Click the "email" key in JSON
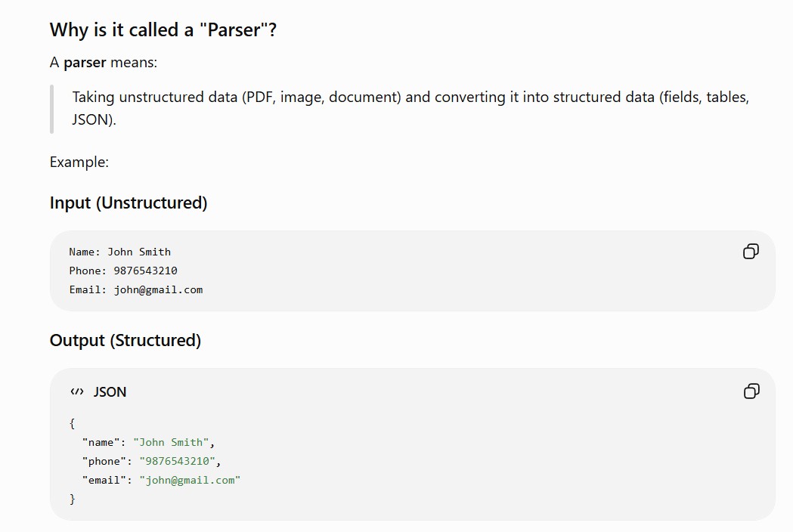Viewport: 793px width, 532px height. pos(104,480)
